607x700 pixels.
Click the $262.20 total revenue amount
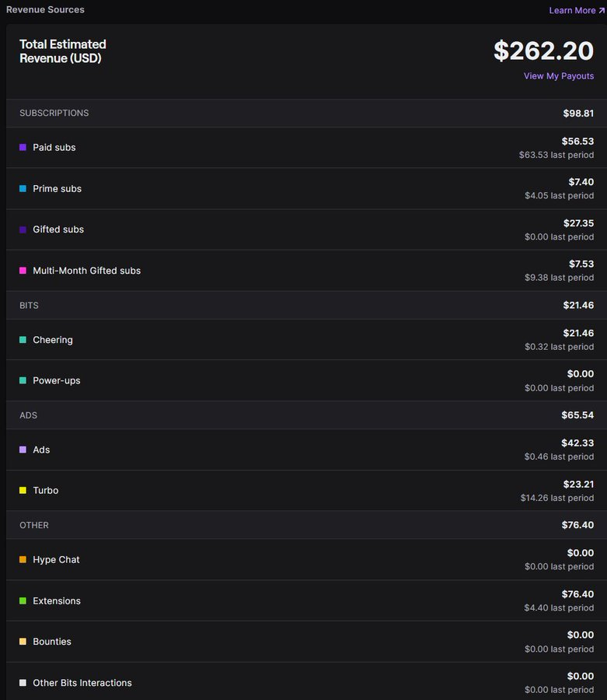(x=544, y=51)
